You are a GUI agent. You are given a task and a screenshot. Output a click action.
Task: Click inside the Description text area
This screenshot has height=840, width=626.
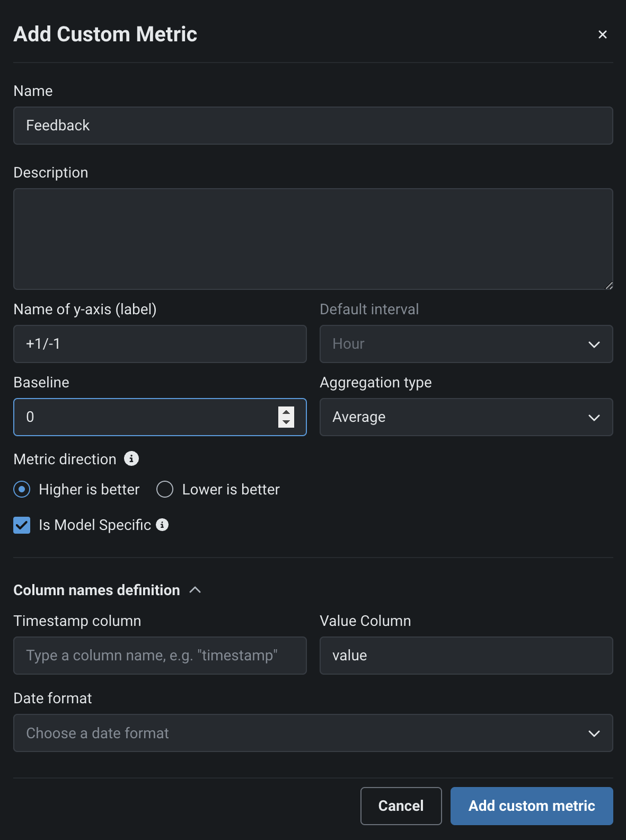(313, 238)
